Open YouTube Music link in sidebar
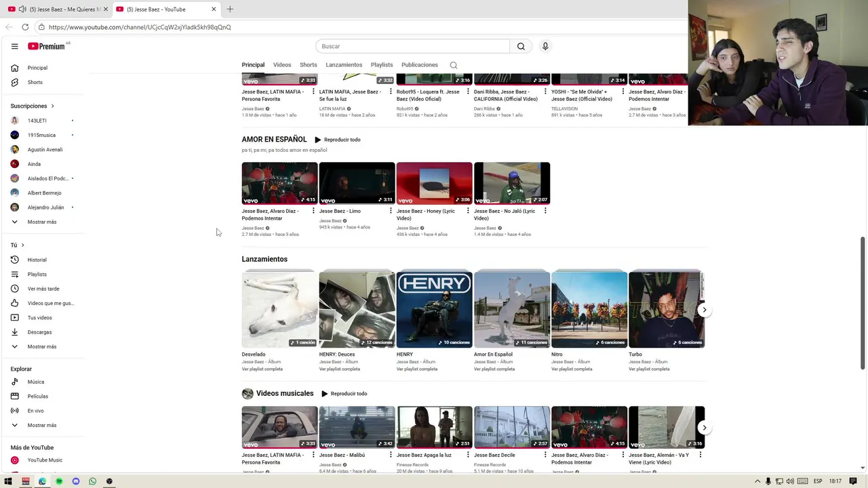 pos(45,460)
